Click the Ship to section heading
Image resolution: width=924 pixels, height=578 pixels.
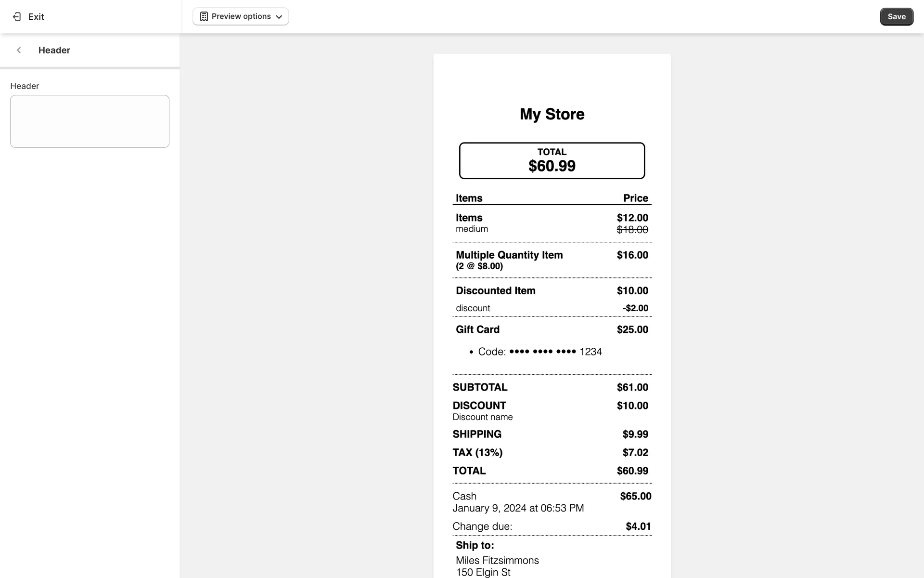[475, 545]
